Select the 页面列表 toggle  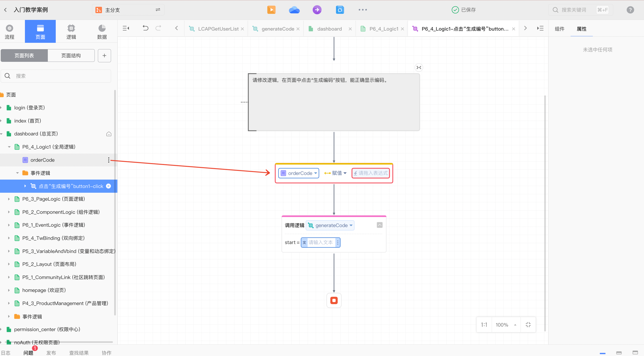[24, 55]
